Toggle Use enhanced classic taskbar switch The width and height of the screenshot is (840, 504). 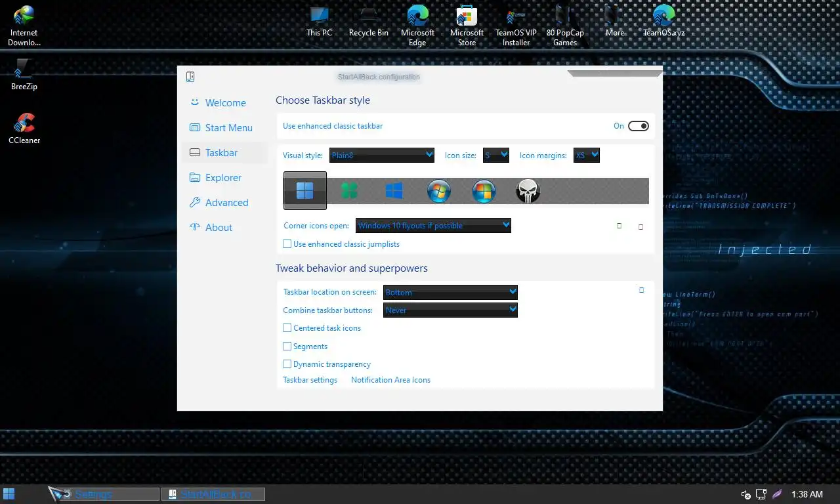pyautogui.click(x=638, y=126)
